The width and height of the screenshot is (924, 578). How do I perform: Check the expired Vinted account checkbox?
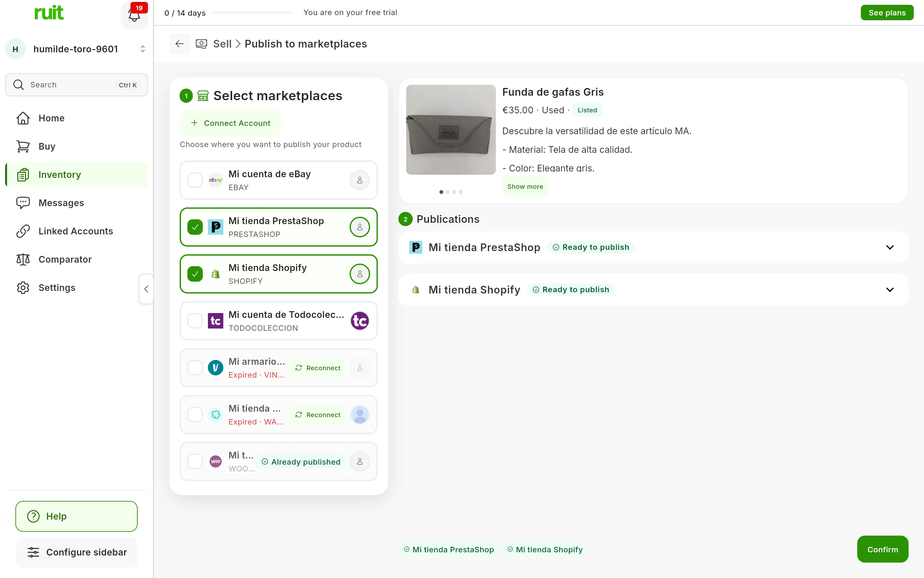coord(195,368)
